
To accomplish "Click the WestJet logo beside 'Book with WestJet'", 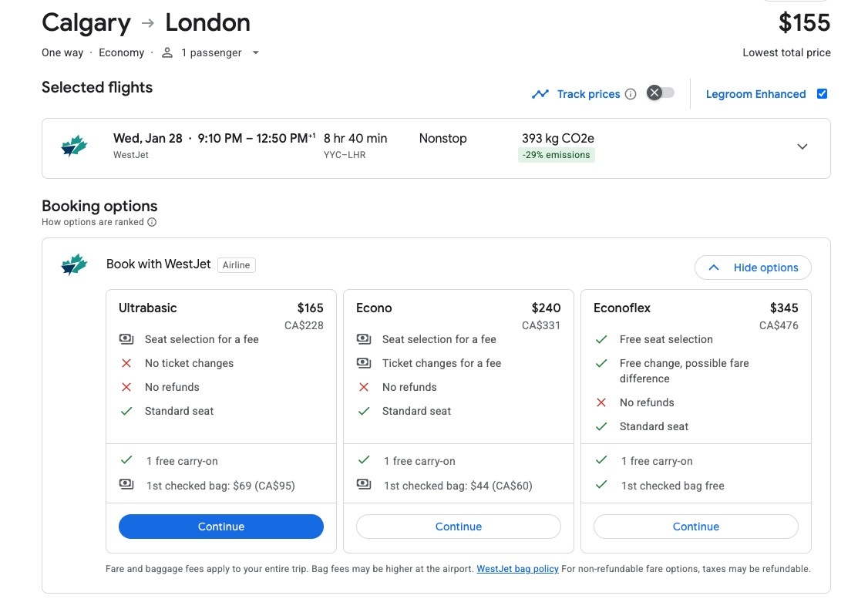I will (73, 264).
